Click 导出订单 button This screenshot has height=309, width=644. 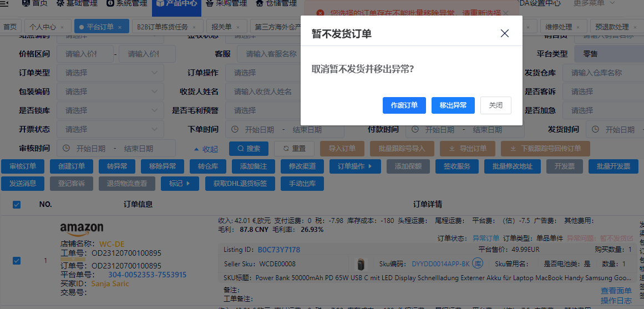[468, 149]
